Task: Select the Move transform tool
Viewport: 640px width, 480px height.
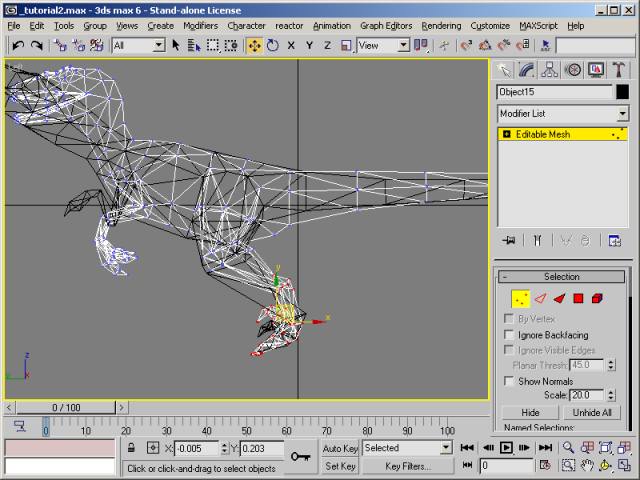Action: point(254,45)
